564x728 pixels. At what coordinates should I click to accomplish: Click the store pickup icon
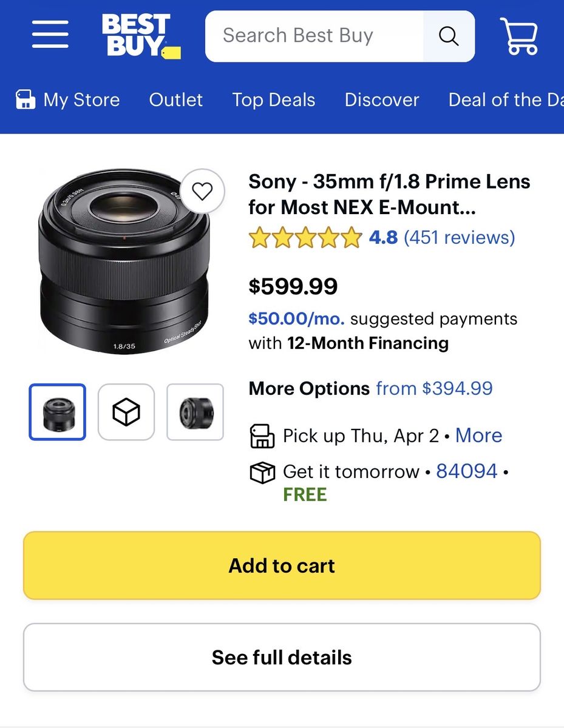pyautogui.click(x=262, y=436)
